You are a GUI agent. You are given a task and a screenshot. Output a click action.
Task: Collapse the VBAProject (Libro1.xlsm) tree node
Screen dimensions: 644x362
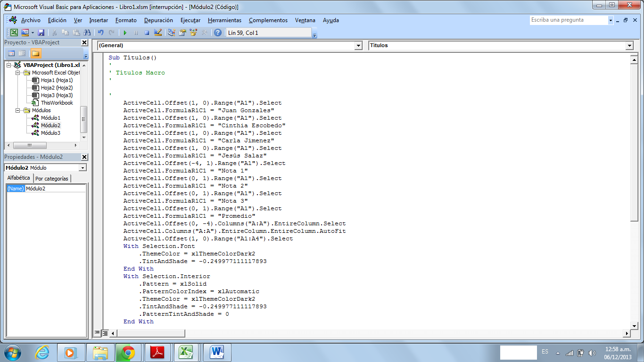point(9,65)
